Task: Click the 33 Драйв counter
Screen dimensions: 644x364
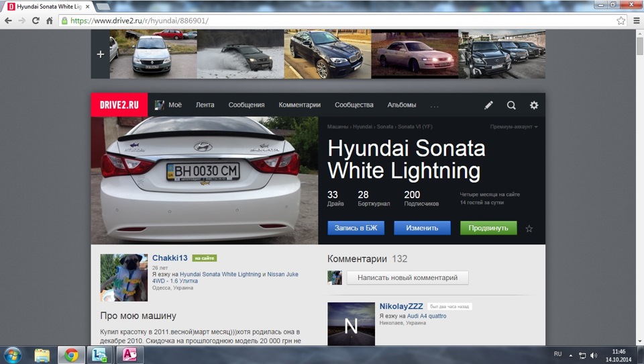Action: pyautogui.click(x=335, y=198)
